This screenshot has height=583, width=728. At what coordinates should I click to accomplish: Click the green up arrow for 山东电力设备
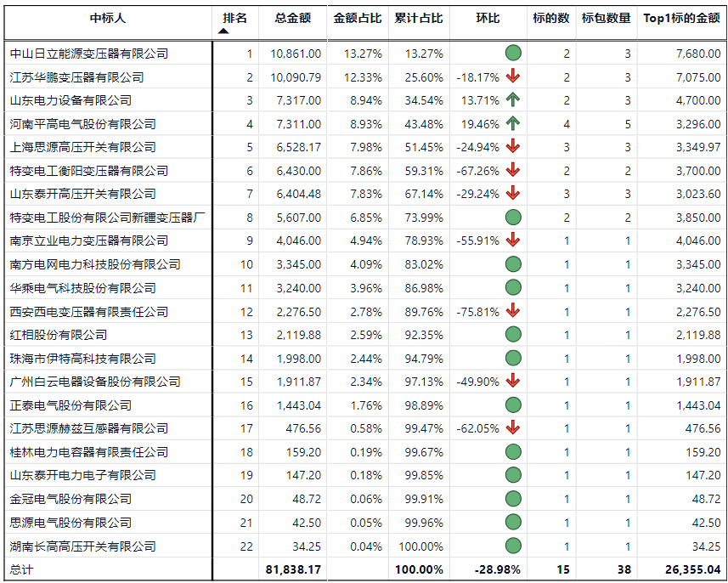point(513,100)
